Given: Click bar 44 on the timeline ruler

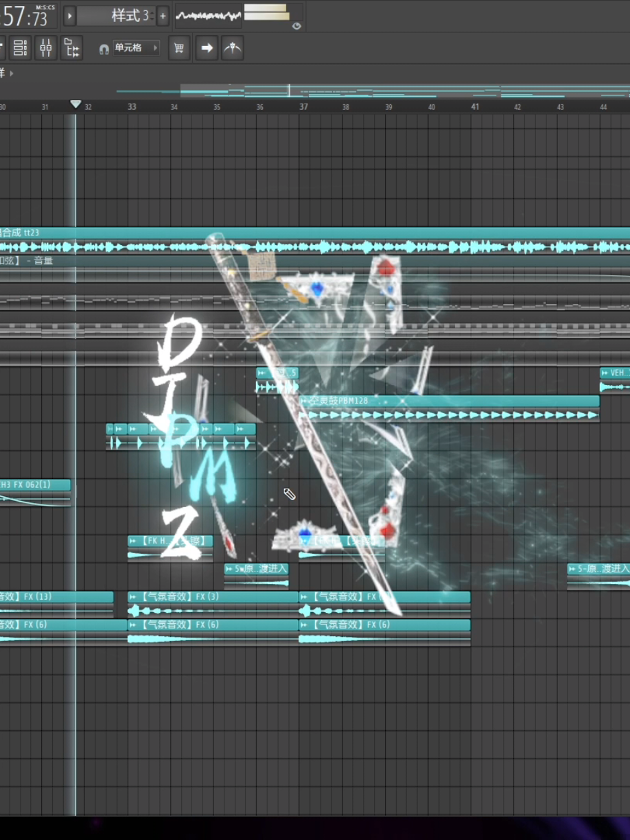Looking at the screenshot, I should pyautogui.click(x=603, y=106).
